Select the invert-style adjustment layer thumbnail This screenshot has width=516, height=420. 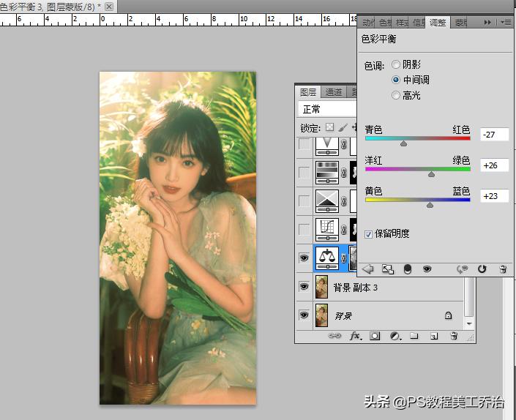pyautogui.click(x=327, y=201)
